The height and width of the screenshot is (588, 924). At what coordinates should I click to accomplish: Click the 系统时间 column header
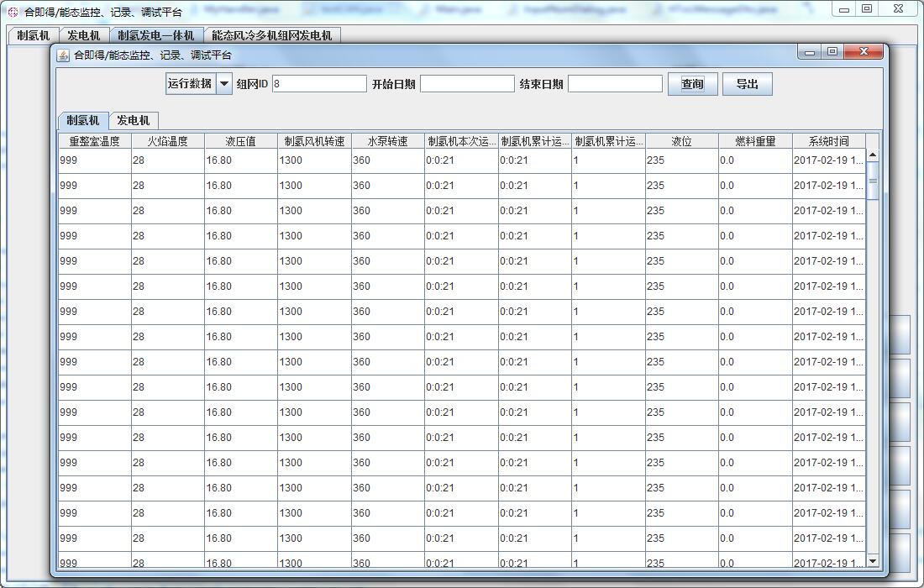(828, 141)
